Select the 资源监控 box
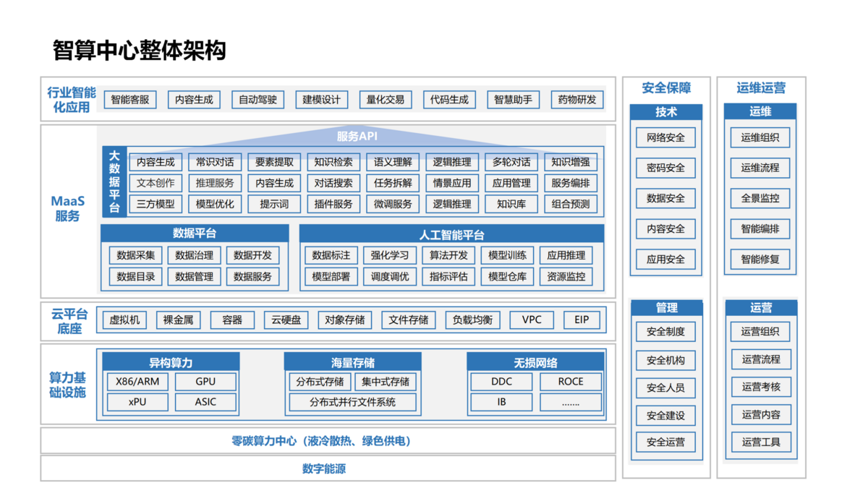This screenshot has width=868, height=488. click(x=566, y=276)
